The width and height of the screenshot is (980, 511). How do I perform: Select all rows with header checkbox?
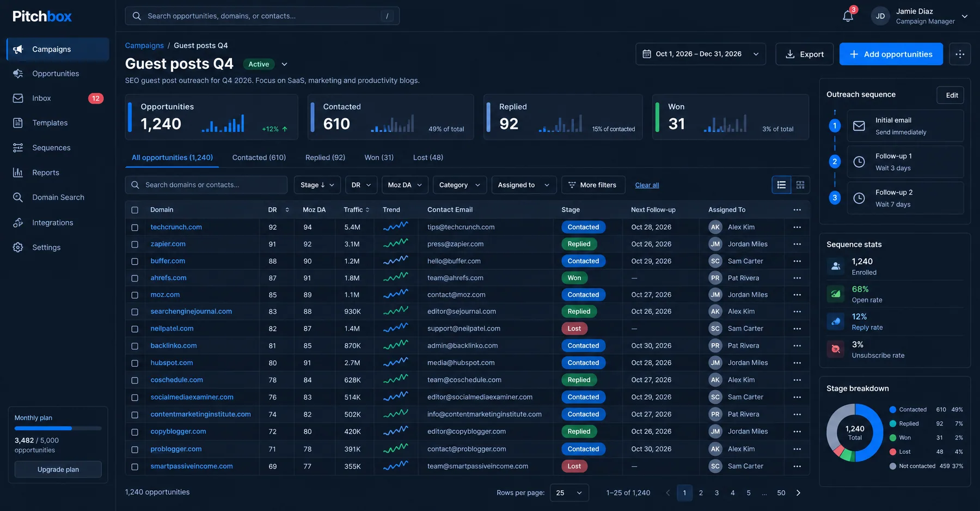coord(135,210)
